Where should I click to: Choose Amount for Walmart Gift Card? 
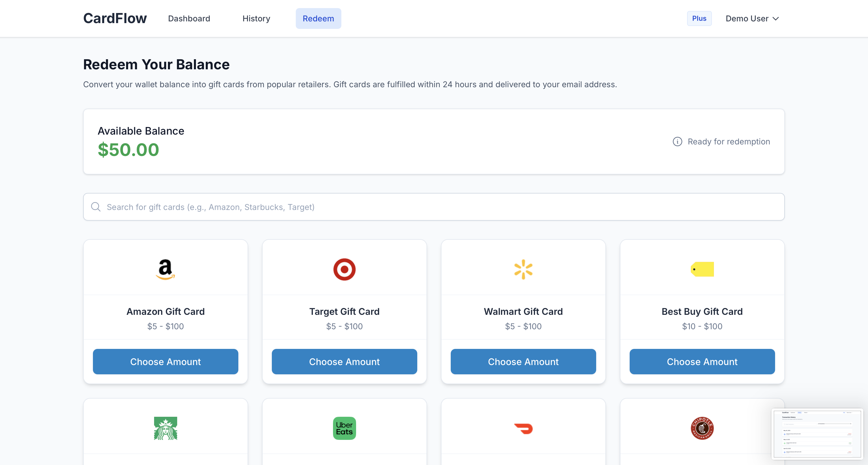[x=523, y=362]
